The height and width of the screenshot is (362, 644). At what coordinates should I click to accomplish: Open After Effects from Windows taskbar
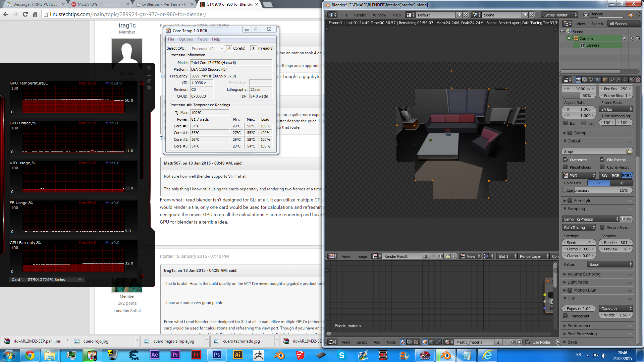[155, 355]
